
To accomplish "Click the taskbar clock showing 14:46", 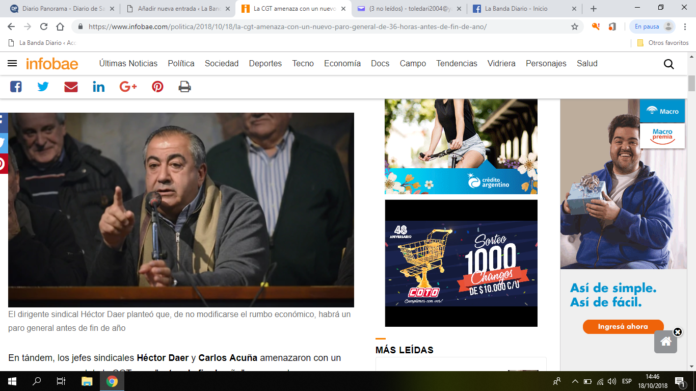I will pyautogui.click(x=652, y=381).
